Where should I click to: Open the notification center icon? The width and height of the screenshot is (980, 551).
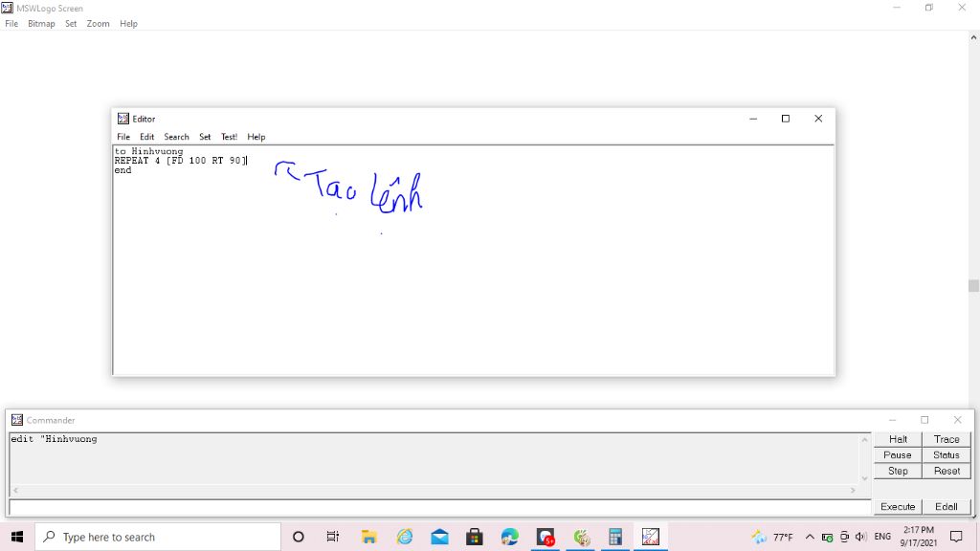click(956, 537)
